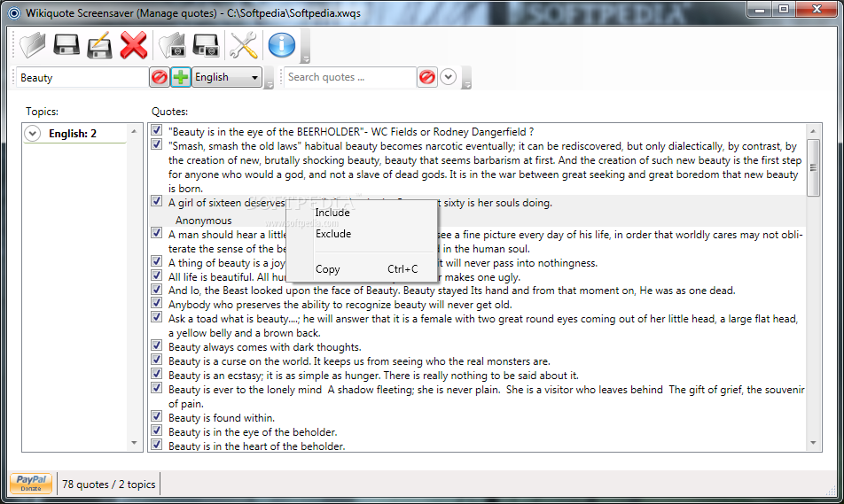
Task: Uncheck "Beauty is in the eye of the beholder" checkbox
Action: pos(157,430)
